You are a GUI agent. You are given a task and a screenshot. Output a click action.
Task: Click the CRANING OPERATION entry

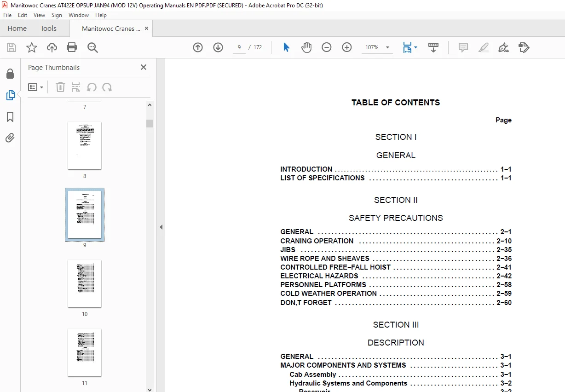tap(396, 241)
